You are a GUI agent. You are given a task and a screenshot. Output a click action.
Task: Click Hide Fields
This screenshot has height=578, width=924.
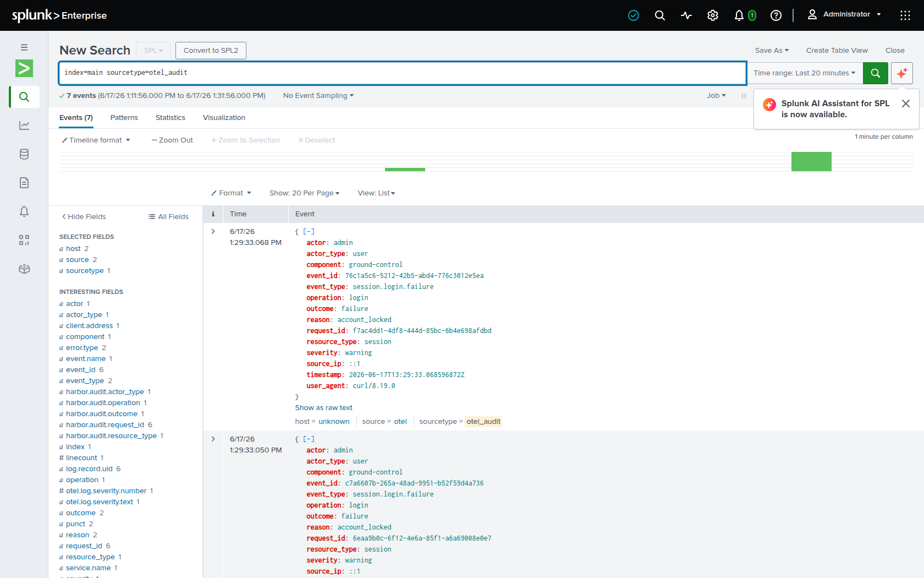(x=84, y=217)
